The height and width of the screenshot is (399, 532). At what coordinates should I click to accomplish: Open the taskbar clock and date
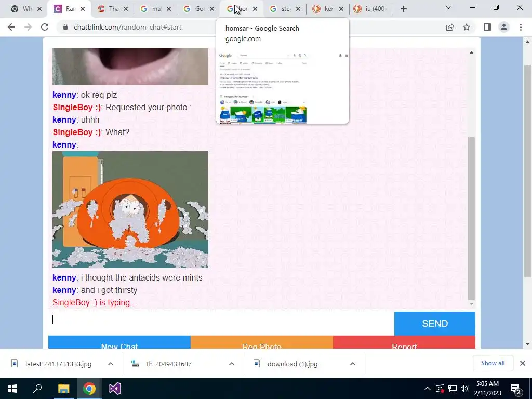pos(488,389)
